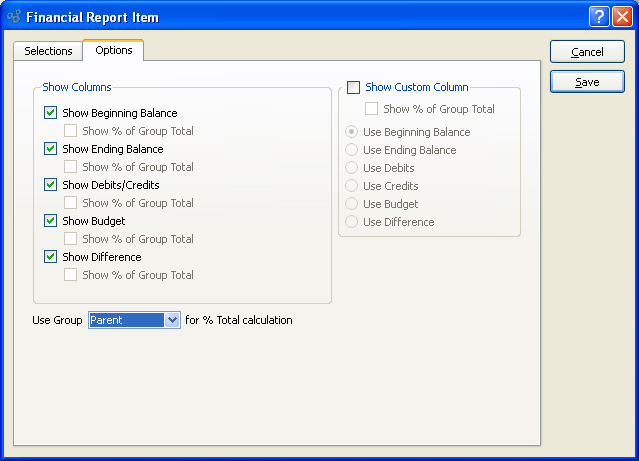Screen dimensions: 639x461
Task: Click the title bar application icon
Action: (x=14, y=17)
